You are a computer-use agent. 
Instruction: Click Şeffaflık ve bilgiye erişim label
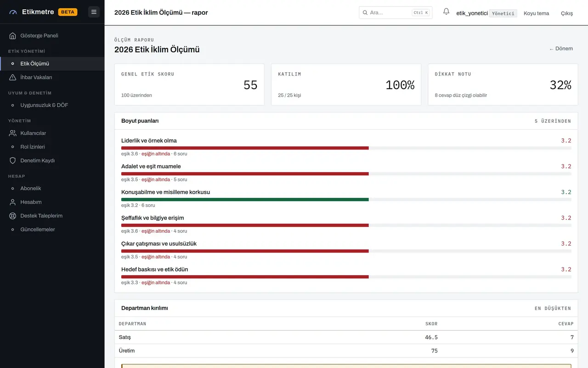point(153,218)
